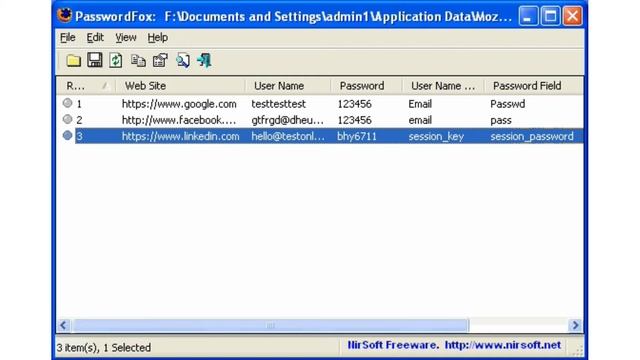Image resolution: width=640 pixels, height=360 pixels.
Task: Click the bullet icon of record 2
Action: pos(67,119)
